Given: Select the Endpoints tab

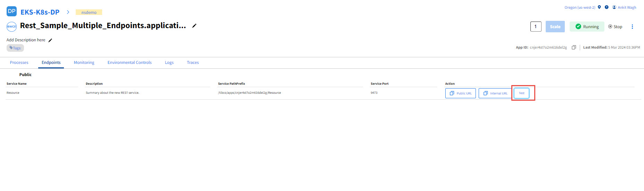Looking at the screenshot, I should 51,63.
